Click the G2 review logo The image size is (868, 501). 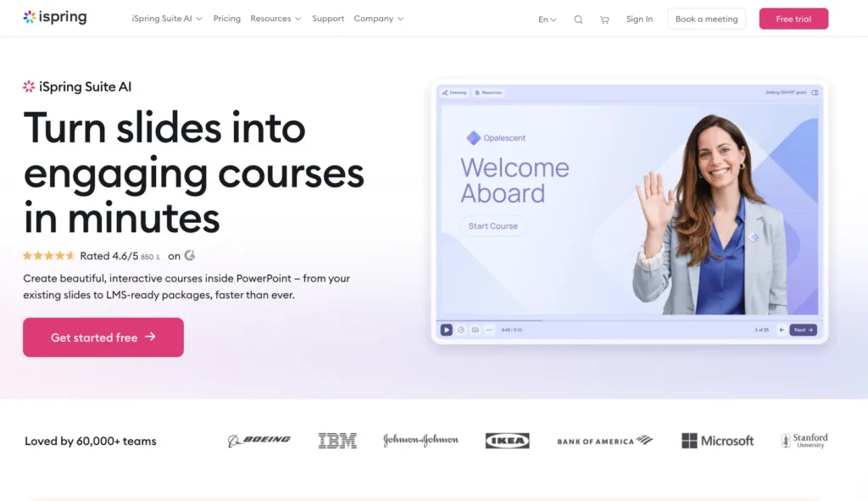(190, 255)
